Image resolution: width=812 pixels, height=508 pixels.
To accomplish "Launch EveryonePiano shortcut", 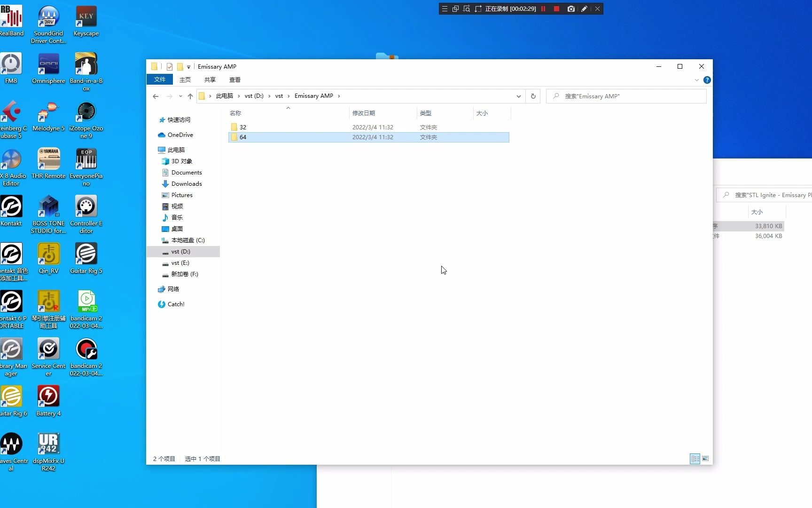I will coord(86,167).
